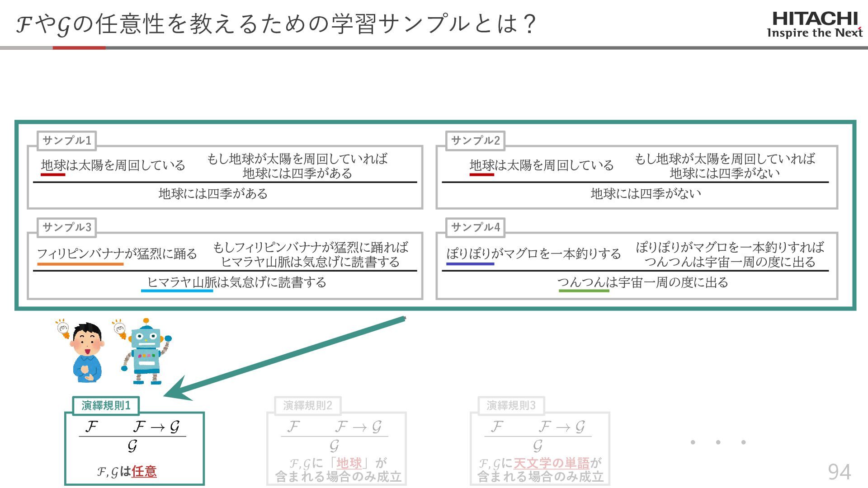Select the サンプル1 label tab
Image resolution: width=868 pixels, height=488 pixels.
[67, 141]
